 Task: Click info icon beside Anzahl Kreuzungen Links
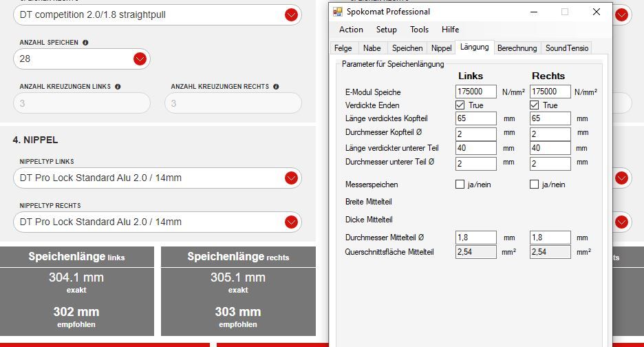118,87
